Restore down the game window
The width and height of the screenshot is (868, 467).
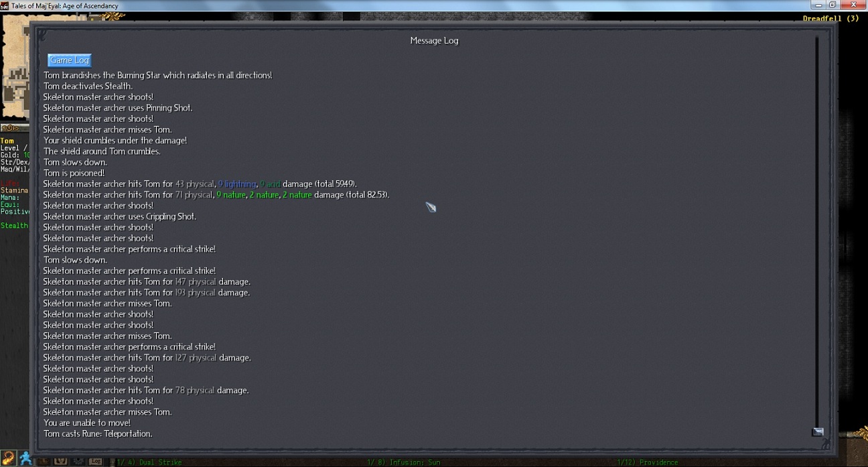pos(832,5)
